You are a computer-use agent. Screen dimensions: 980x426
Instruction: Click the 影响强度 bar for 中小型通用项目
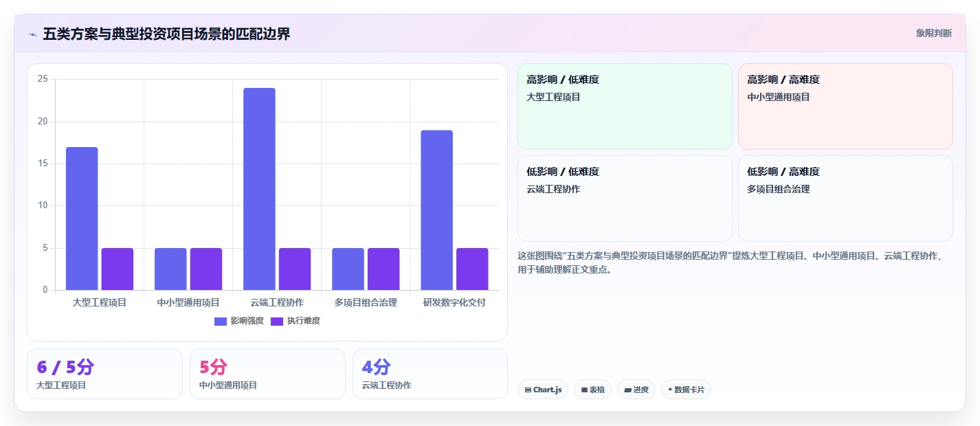[x=170, y=269]
